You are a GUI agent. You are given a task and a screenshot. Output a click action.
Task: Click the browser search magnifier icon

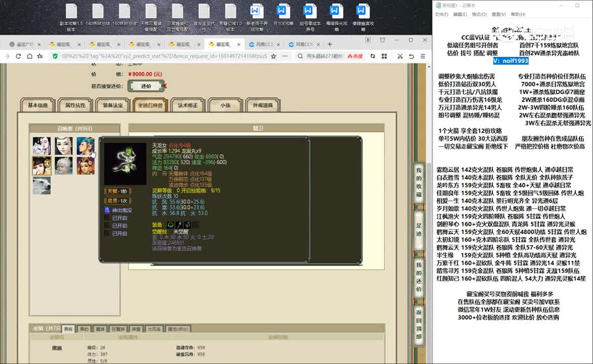pyautogui.click(x=300, y=56)
